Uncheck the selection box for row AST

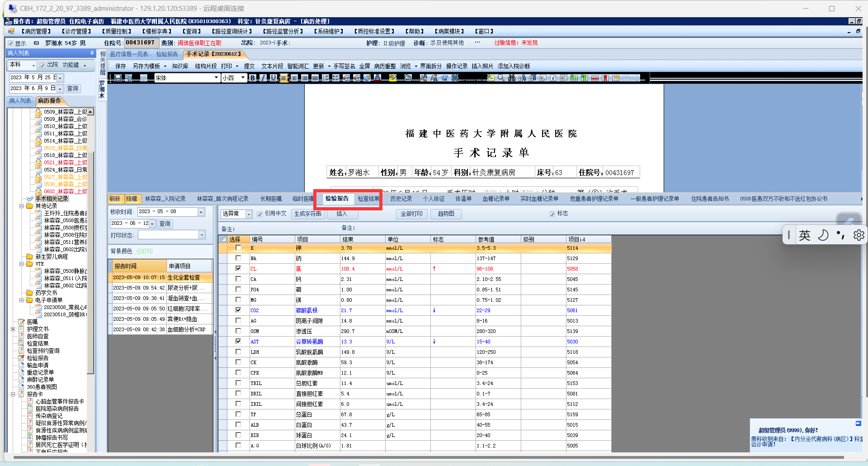[238, 342]
